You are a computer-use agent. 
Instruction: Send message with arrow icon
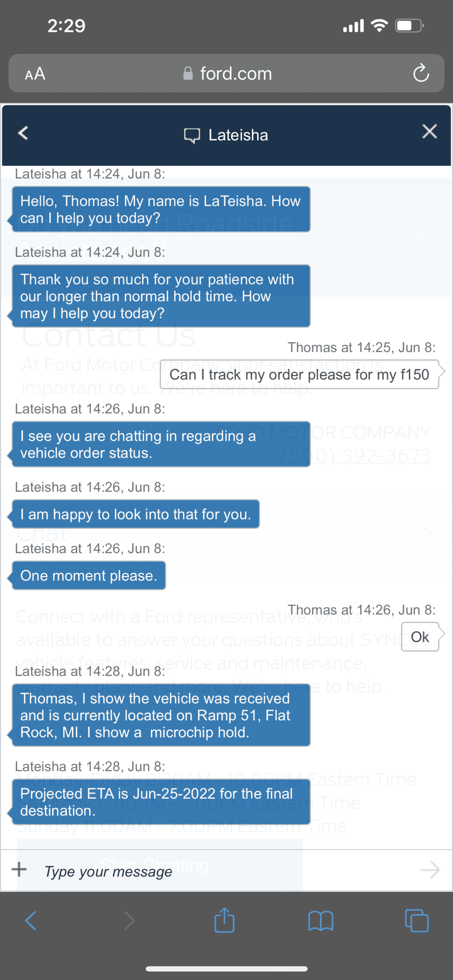click(x=429, y=870)
